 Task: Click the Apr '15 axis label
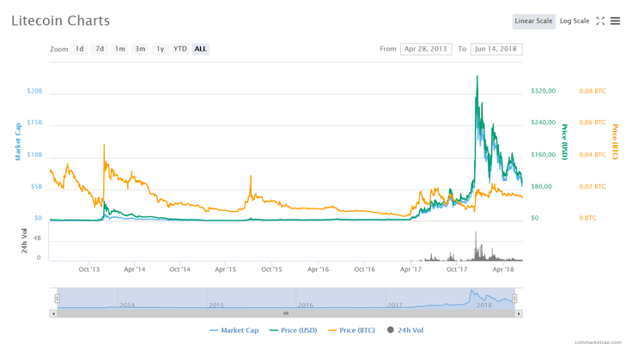[226, 269]
